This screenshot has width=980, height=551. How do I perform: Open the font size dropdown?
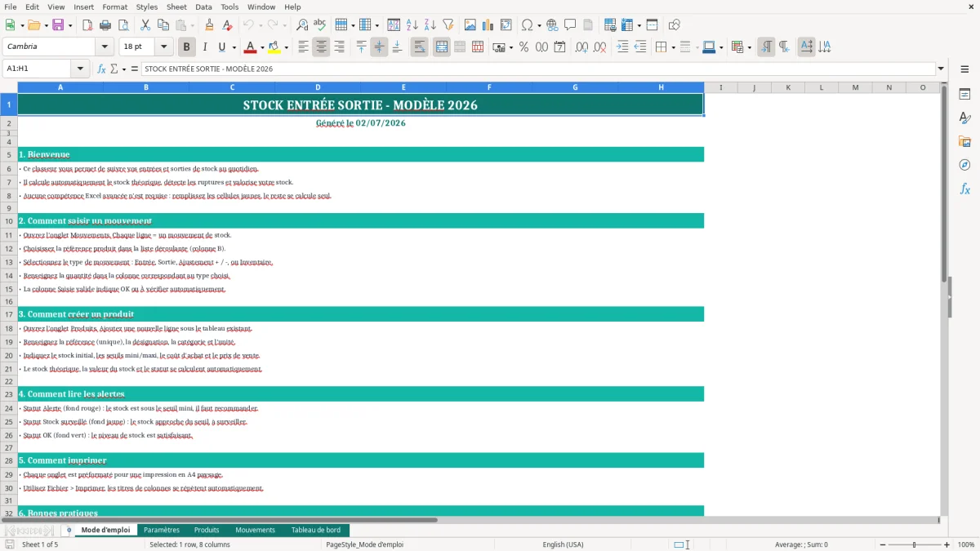[x=163, y=47]
